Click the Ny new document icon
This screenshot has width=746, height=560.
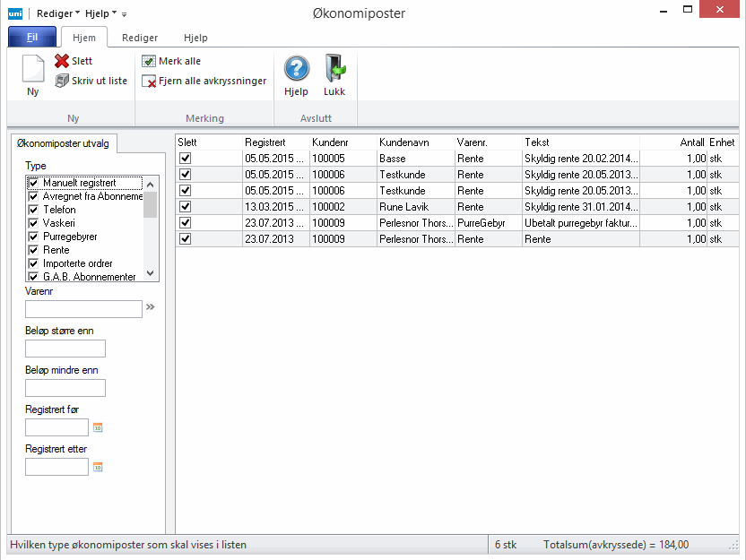[32, 70]
